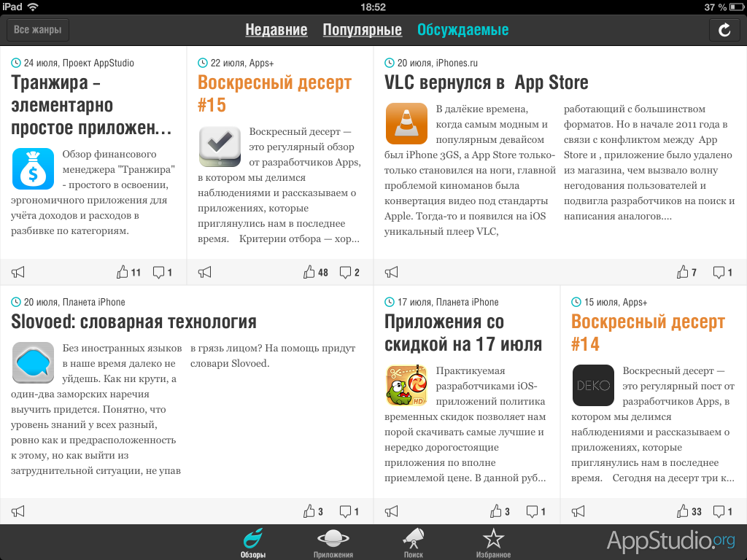The width and height of the screenshot is (747, 560).
Task: Like the 'Воскресный десерт #14' article
Action: tap(689, 512)
